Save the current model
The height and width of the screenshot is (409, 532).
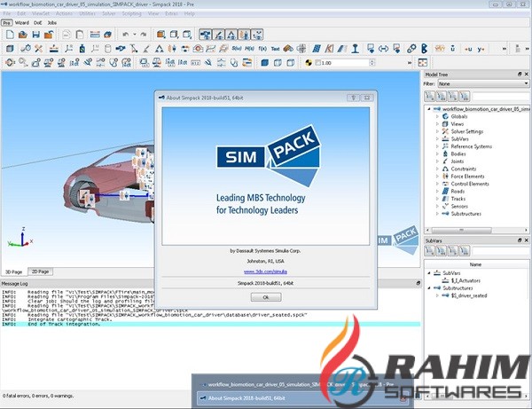pos(36,35)
